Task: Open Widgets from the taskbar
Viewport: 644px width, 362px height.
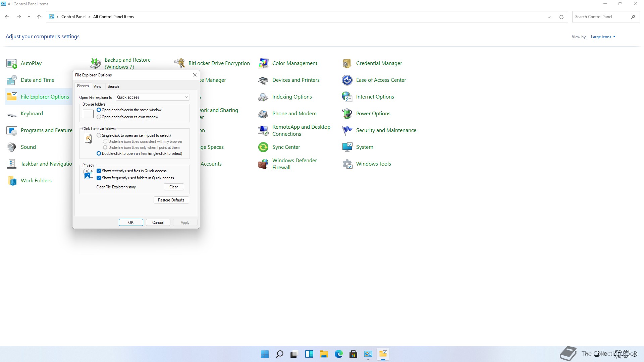Action: [x=309, y=354]
